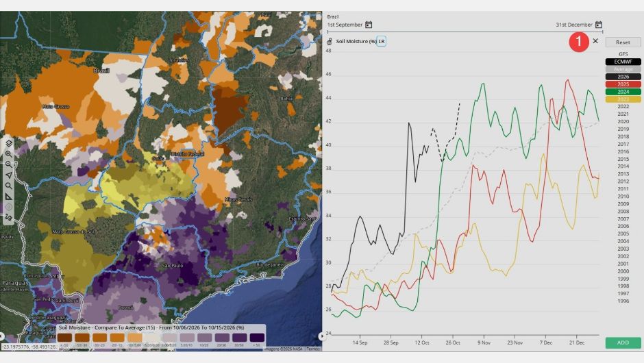Select the triangle measure tool
Image resolution: width=644 pixels, height=363 pixels.
tap(9, 197)
